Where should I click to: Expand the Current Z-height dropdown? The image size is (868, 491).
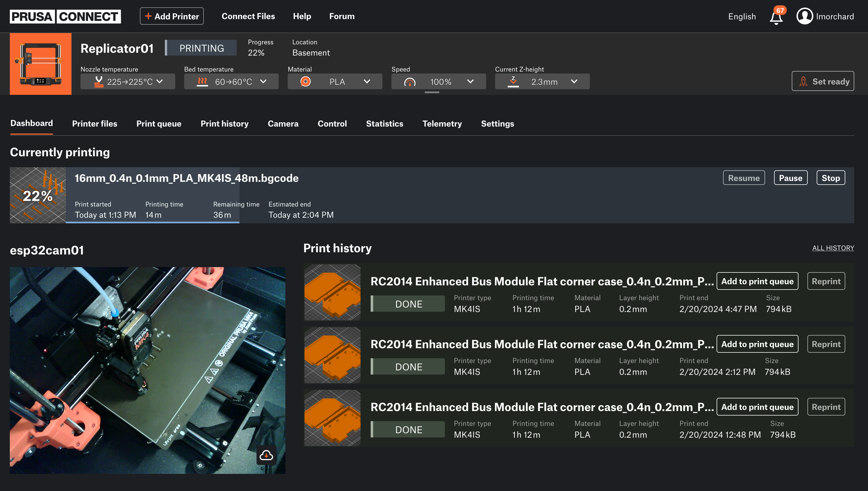pyautogui.click(x=574, y=82)
